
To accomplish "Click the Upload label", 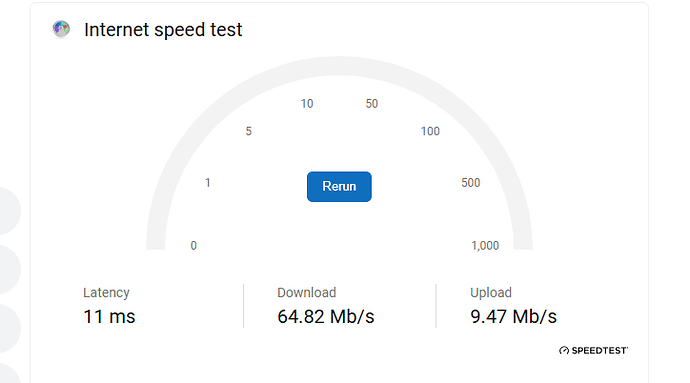I will pyautogui.click(x=491, y=293).
